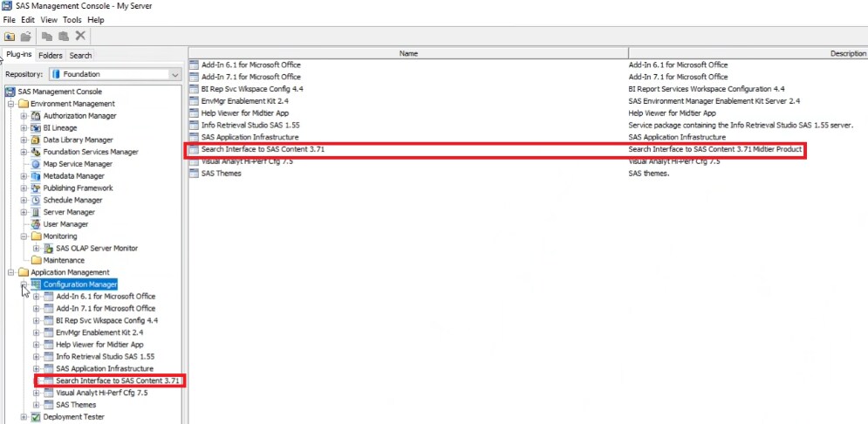Viewport: 868px width, 424px height.
Task: Click the SAS OLAP Server Monitor icon
Action: [48, 249]
